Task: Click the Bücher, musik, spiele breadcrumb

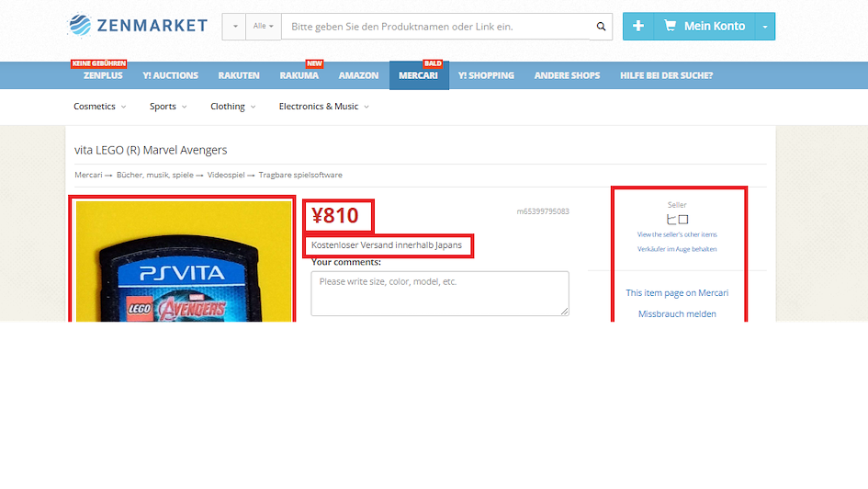Action: point(155,175)
